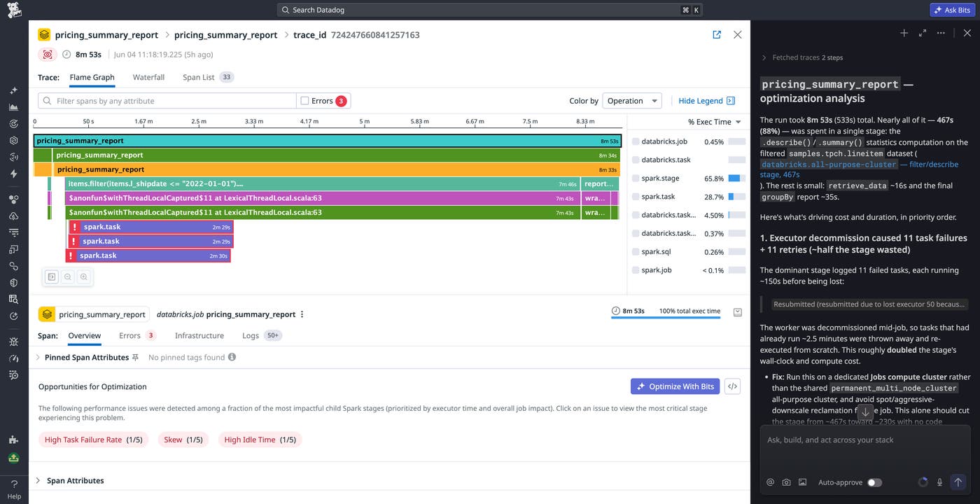This screenshot has width=980, height=504.
Task: Click the @ mention icon in chat box
Action: click(770, 482)
